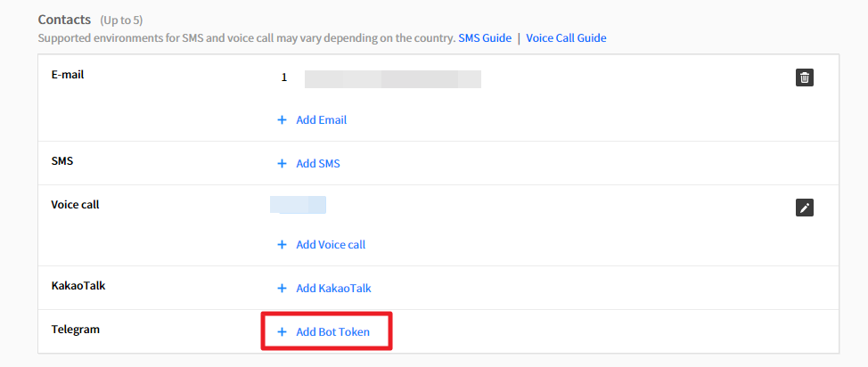Select the Voice call row label
The image size is (868, 367).
coord(75,205)
